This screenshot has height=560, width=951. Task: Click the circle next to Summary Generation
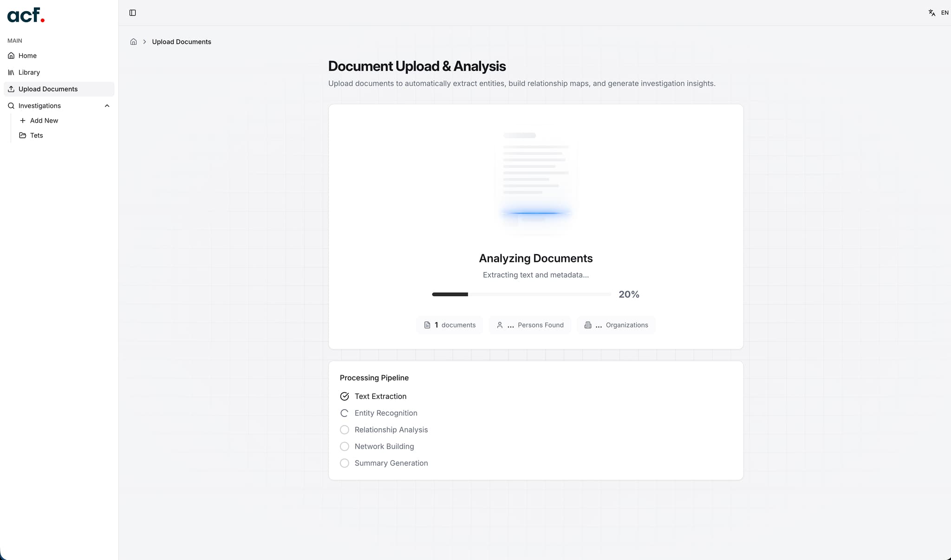pyautogui.click(x=345, y=463)
